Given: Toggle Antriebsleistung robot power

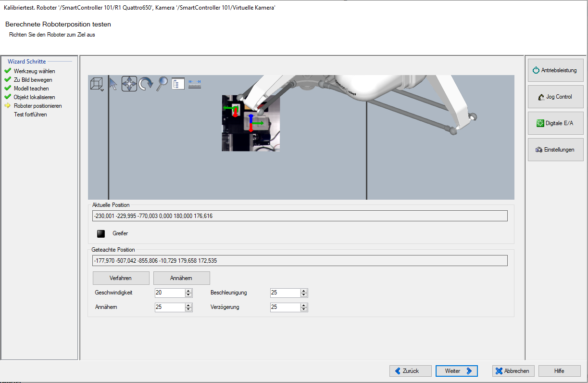Looking at the screenshot, I should 555,71.
